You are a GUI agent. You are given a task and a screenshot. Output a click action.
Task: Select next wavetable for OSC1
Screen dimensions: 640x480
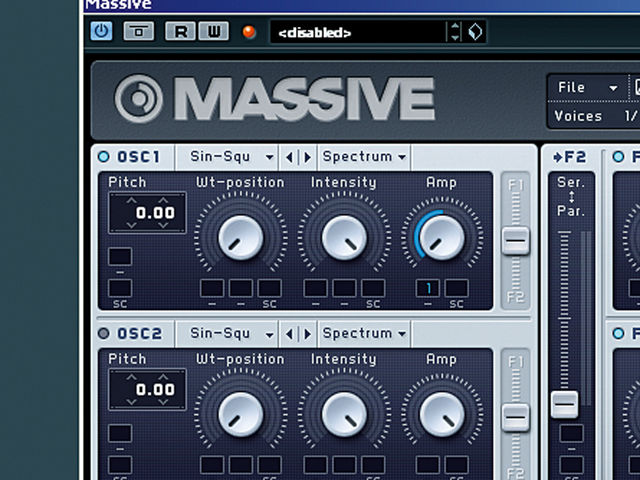pos(307,157)
